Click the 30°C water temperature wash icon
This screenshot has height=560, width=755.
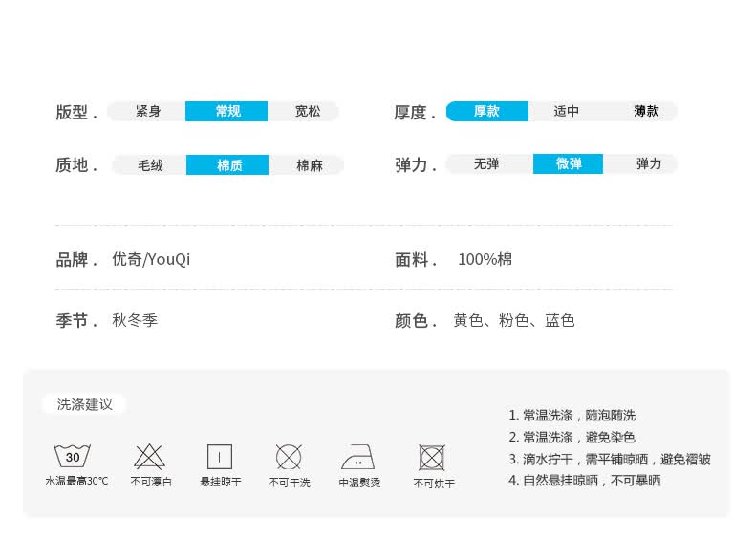(x=73, y=456)
